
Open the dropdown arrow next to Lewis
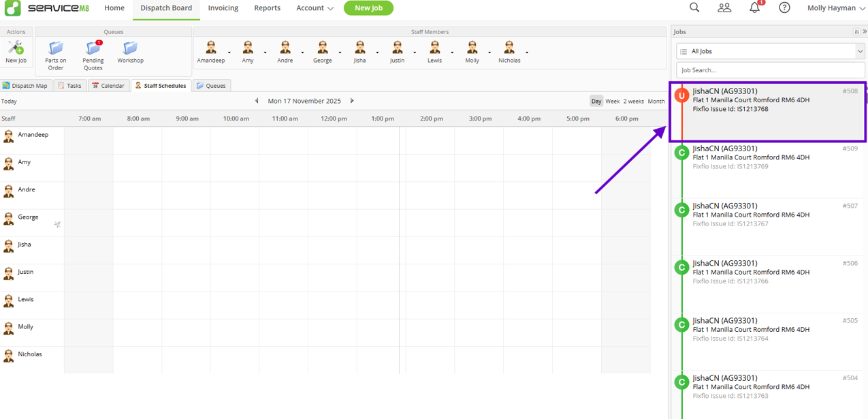(x=452, y=52)
